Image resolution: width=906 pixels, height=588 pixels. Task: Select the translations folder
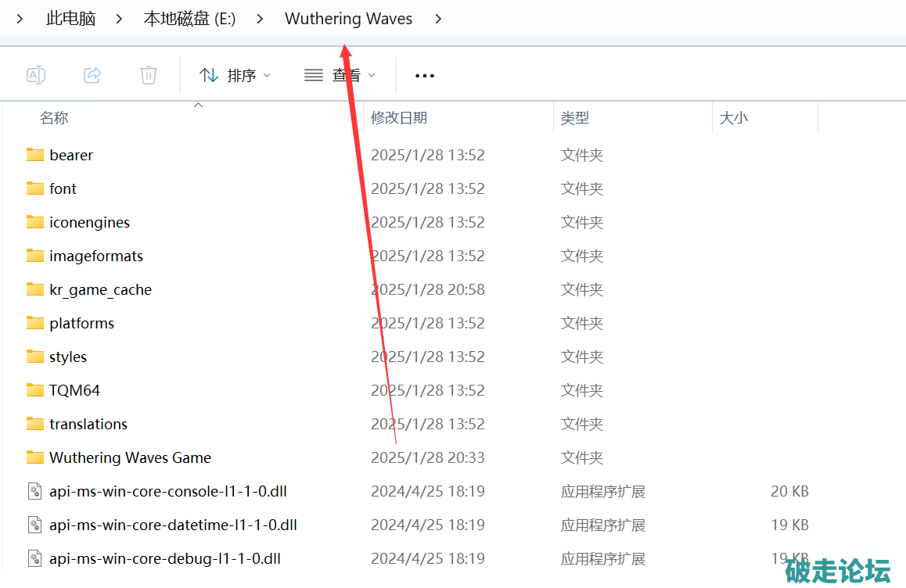pos(88,424)
